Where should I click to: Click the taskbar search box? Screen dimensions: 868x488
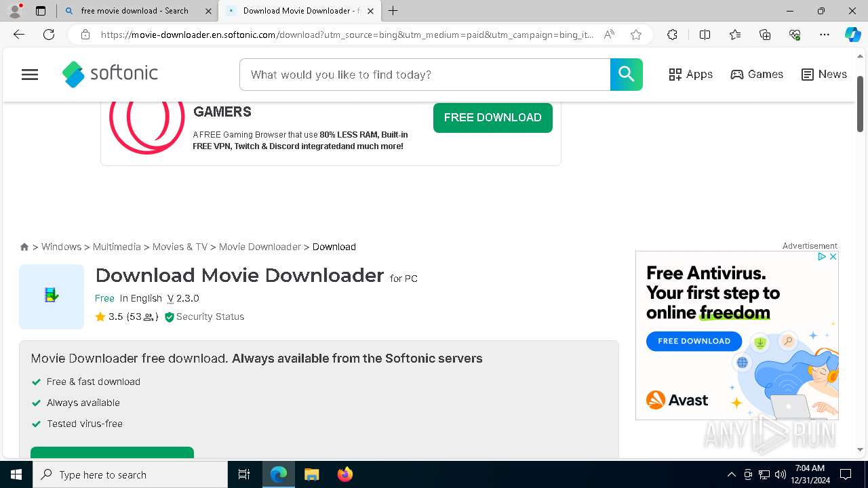(130, 474)
